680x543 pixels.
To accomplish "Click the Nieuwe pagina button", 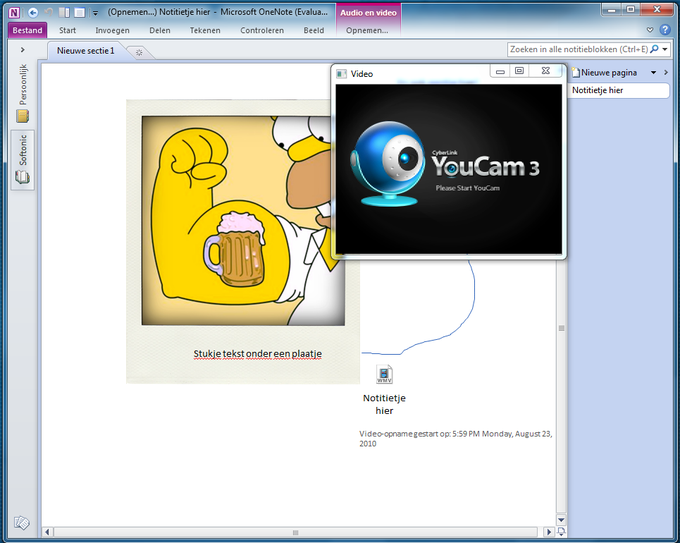I will 605,73.
